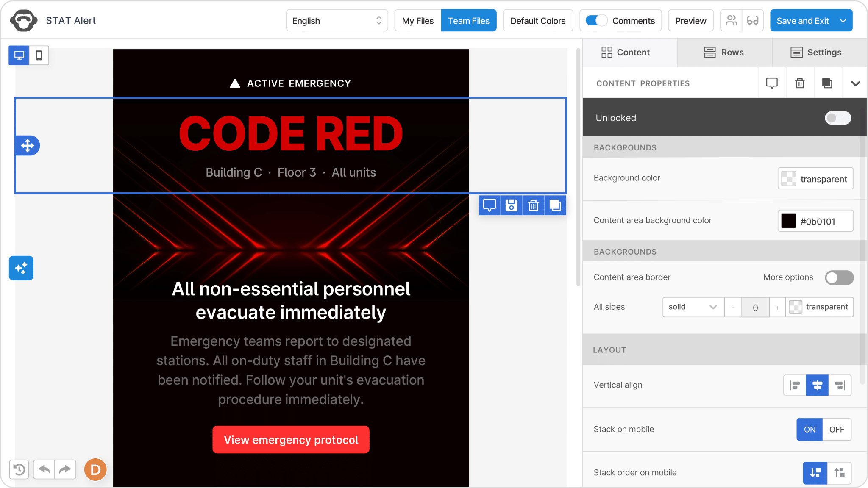Toggle the Unlocked switch
The image size is (868, 488).
[838, 118]
